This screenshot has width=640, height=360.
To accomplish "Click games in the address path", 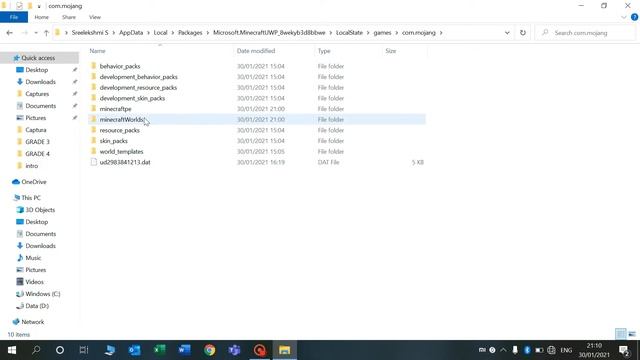I will pos(382,33).
